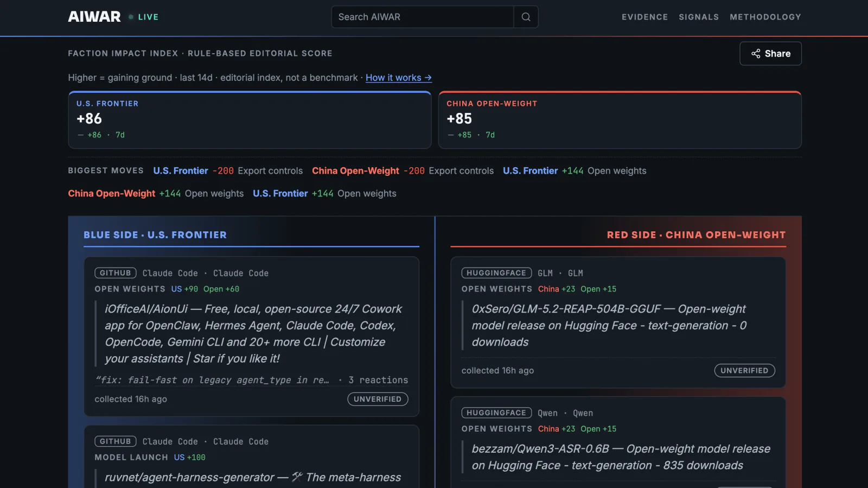Click 'US +90' score on iOfficeAI/AionUi card
The width and height of the screenshot is (868, 488).
[x=184, y=289]
